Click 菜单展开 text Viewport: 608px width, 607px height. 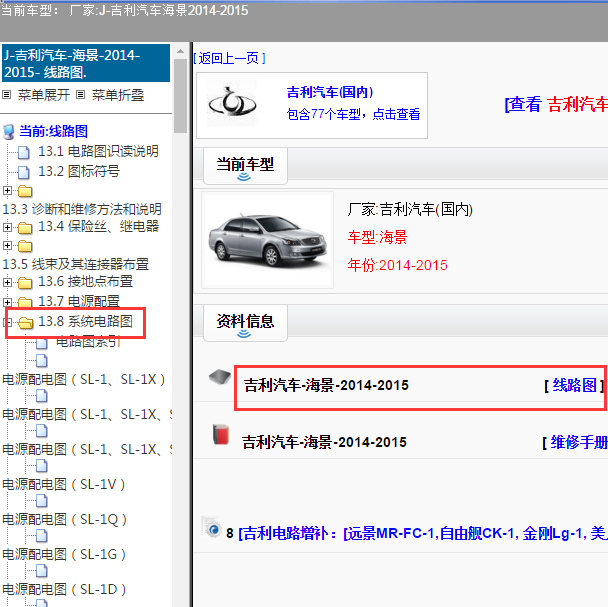[x=44, y=95]
